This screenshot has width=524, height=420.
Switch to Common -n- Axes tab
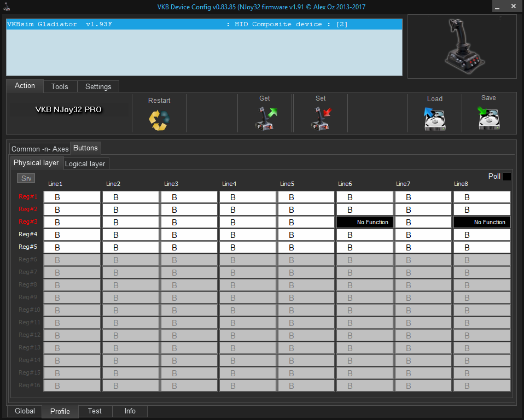click(x=40, y=149)
